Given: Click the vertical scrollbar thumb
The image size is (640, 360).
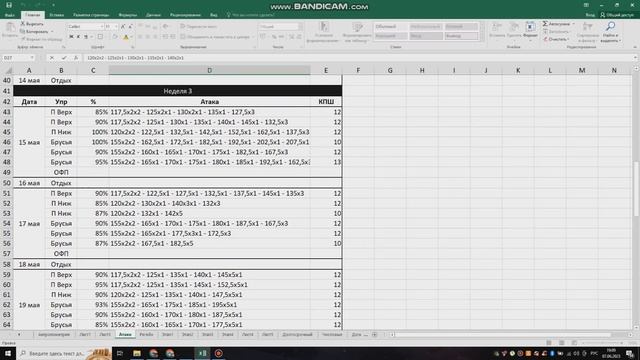Looking at the screenshot, I should (636, 188).
